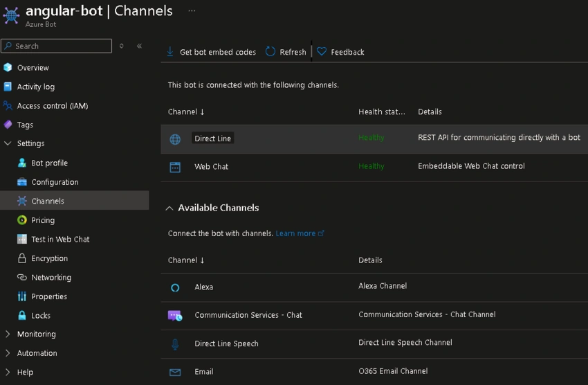Click the Email envelope icon
This screenshot has width=588, height=385.
click(175, 373)
